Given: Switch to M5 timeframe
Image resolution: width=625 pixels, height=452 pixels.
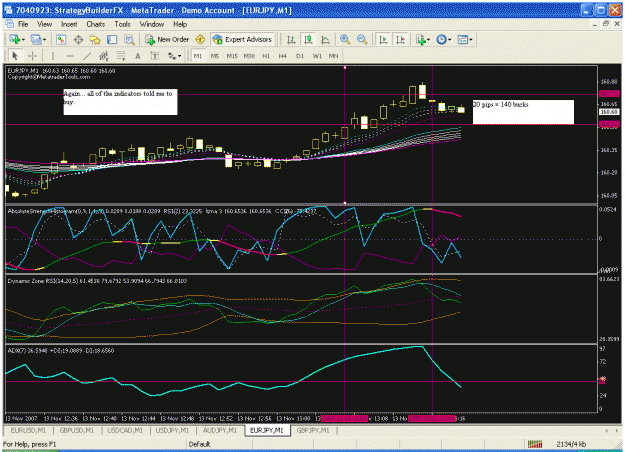Looking at the screenshot, I should [x=214, y=56].
